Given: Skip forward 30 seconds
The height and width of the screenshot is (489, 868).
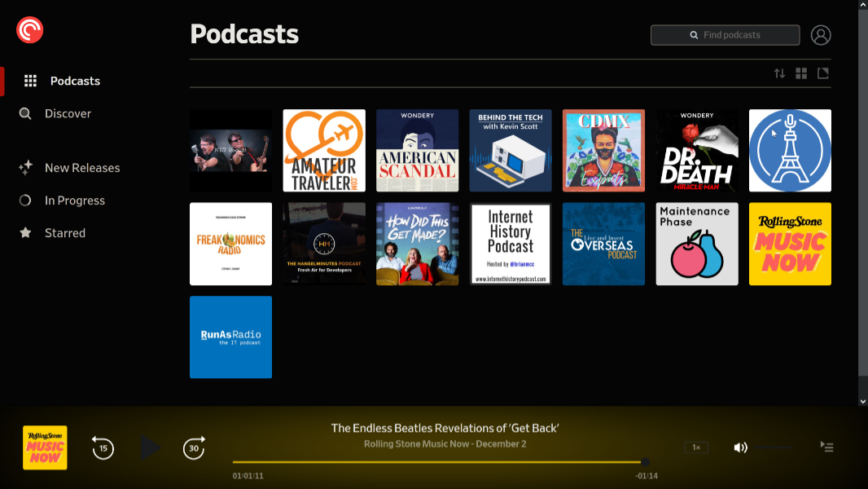Looking at the screenshot, I should coord(194,447).
